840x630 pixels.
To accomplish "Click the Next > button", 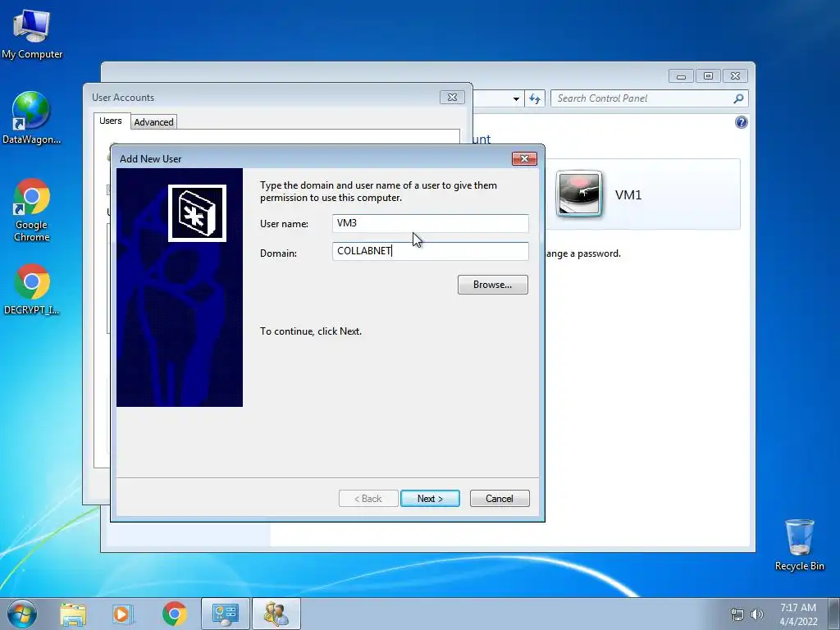I will 430,499.
